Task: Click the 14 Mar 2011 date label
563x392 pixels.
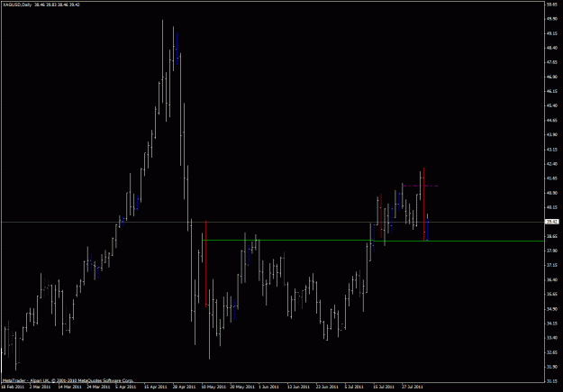Action: click(x=69, y=387)
